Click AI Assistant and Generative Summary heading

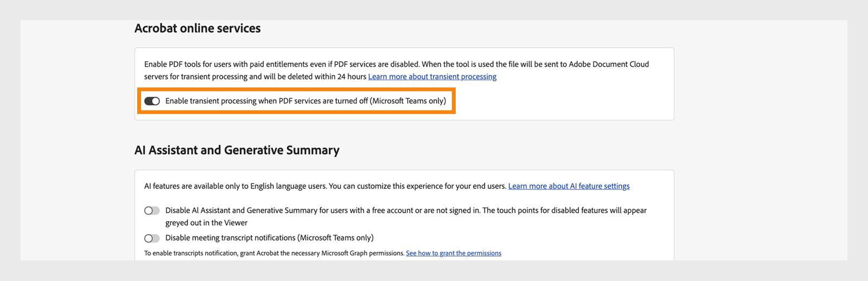(237, 150)
